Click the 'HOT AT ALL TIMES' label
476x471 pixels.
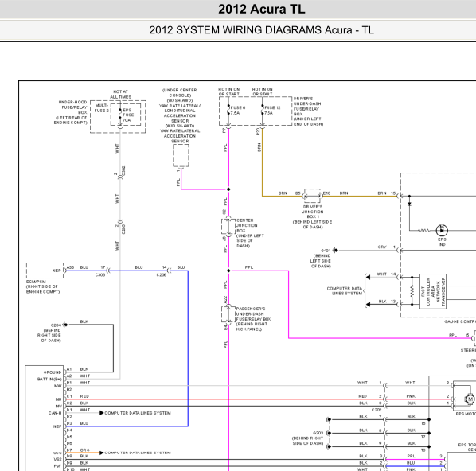point(120,94)
